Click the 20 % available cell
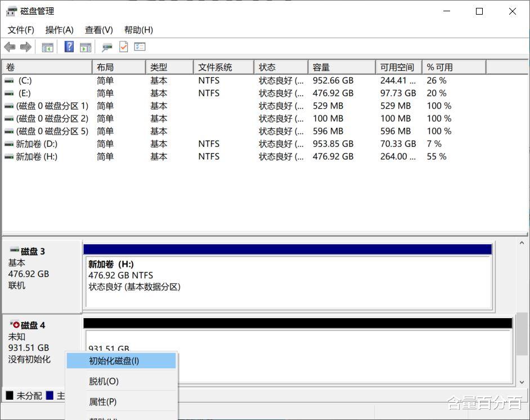The width and height of the screenshot is (530, 420). coord(437,93)
